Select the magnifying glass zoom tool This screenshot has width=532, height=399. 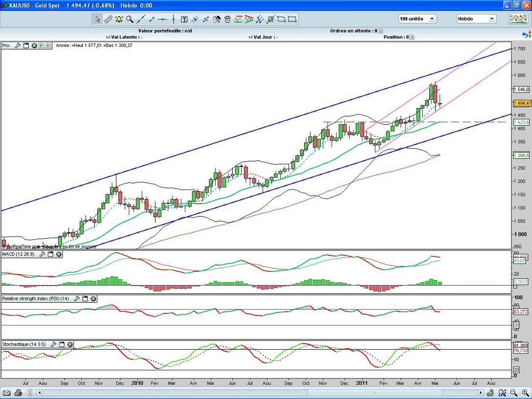click(130, 20)
